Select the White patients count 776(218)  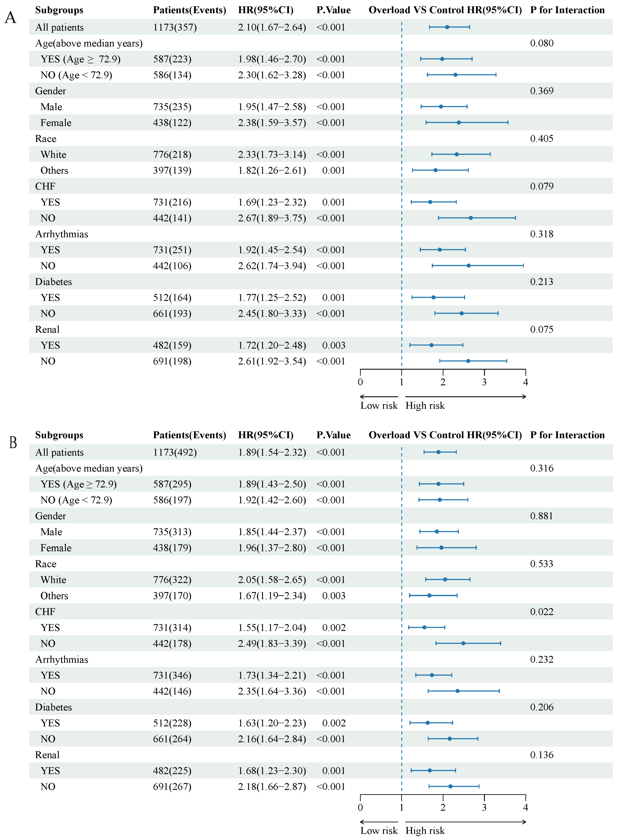point(172,155)
